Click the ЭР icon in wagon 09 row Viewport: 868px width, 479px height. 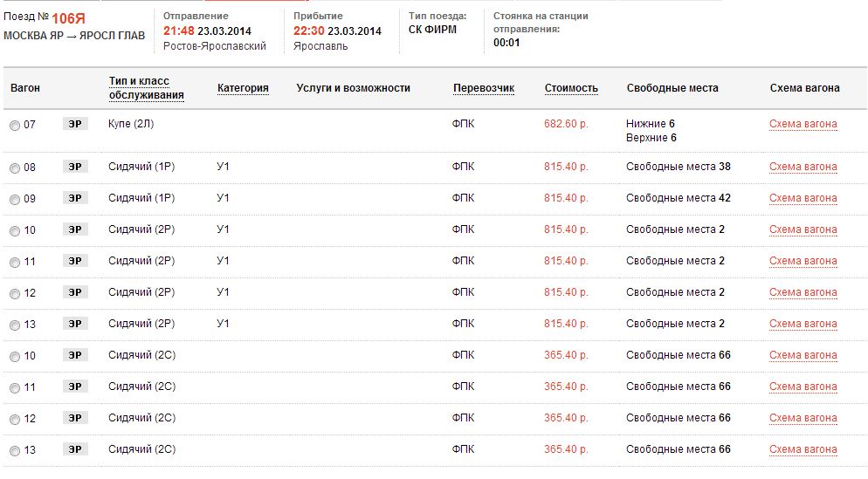75,198
